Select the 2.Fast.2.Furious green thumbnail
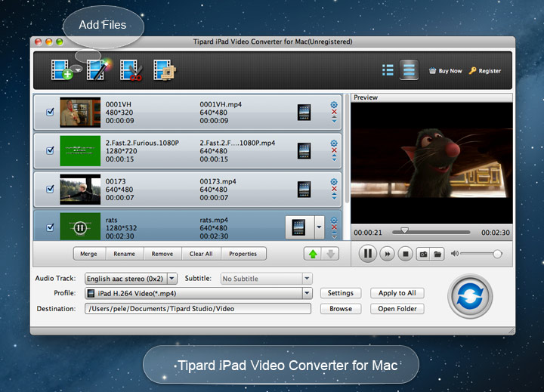544x392 pixels. coord(80,150)
